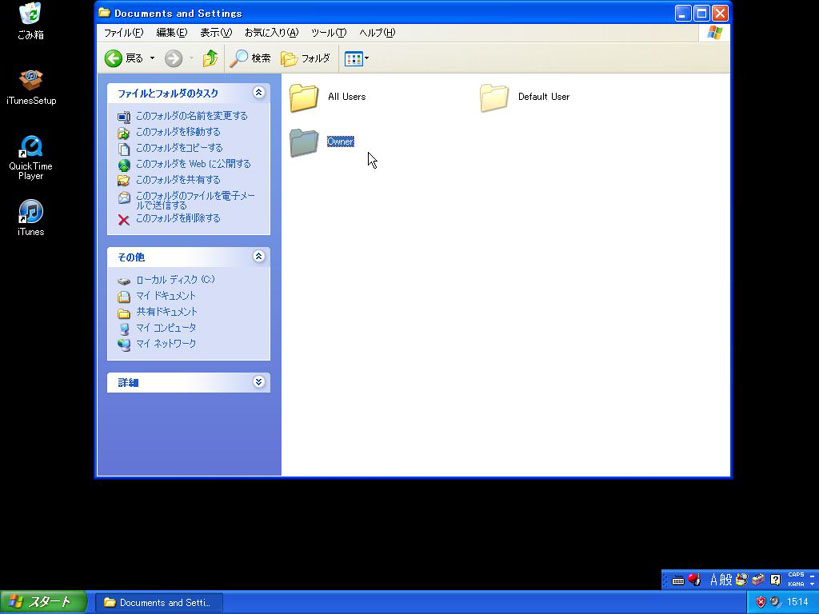Viewport: 819px width, 614px height.
Task: Open the IME Pad icon on language bar
Action: (x=741, y=579)
